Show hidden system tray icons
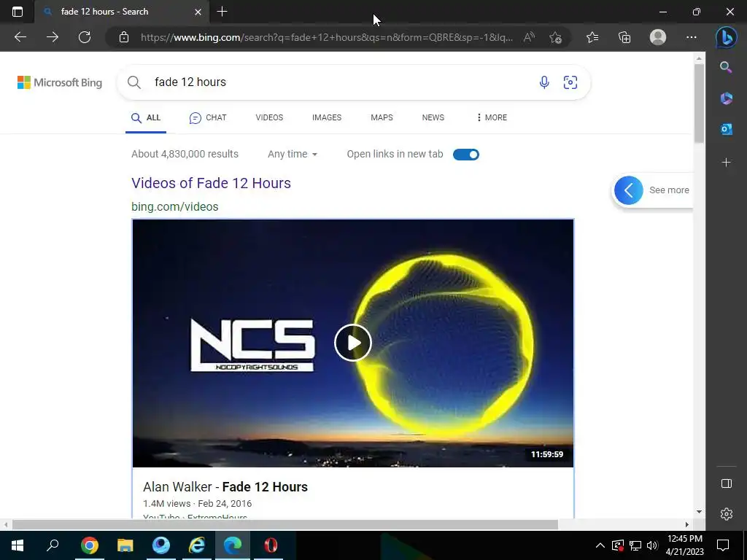Screen dimensions: 747x560 600,545
